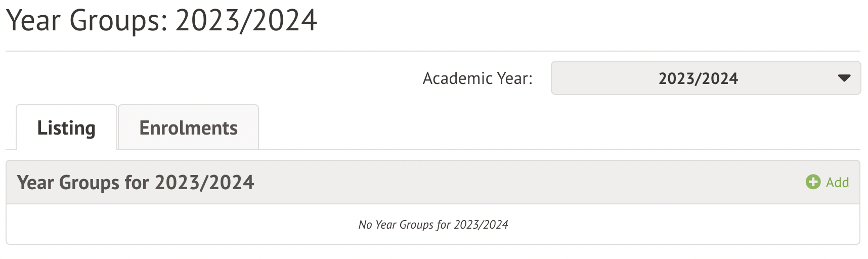868x259 pixels.
Task: Click the 'No Year Groups for 2023/2024' message
Action: pyautogui.click(x=433, y=225)
